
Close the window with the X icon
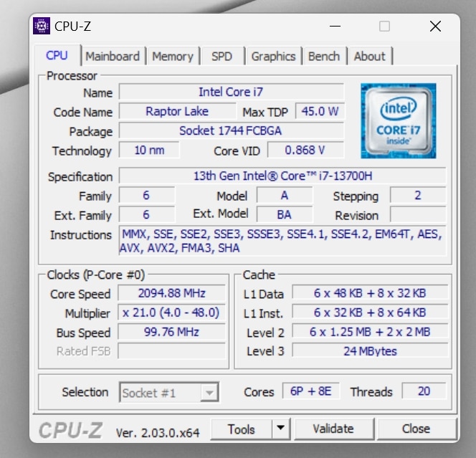point(435,27)
